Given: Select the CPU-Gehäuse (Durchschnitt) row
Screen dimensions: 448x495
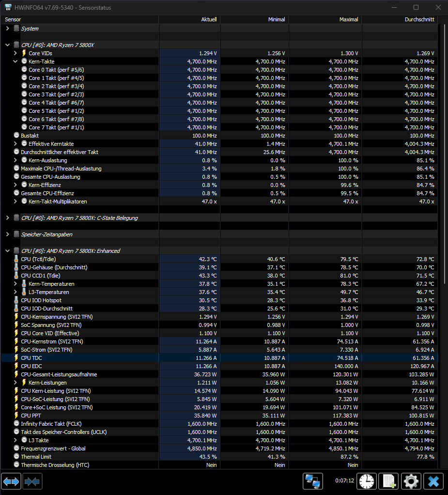Looking at the screenshot, I should 219,267.
